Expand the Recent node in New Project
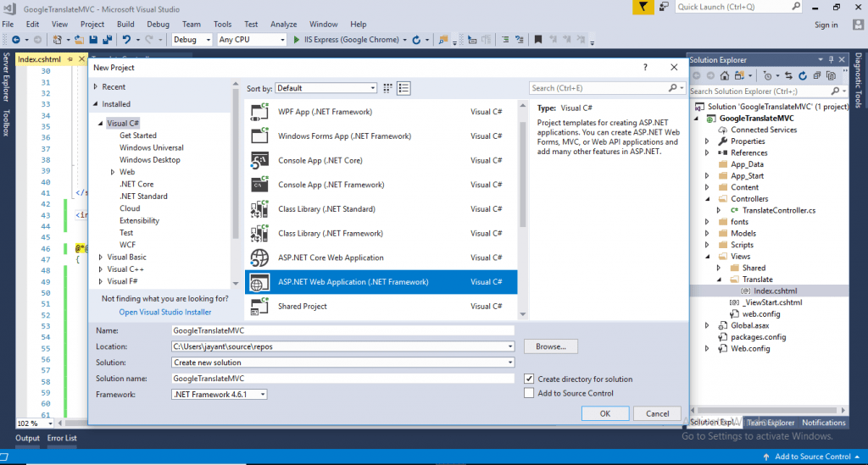The height and width of the screenshot is (465, 868). [96, 86]
